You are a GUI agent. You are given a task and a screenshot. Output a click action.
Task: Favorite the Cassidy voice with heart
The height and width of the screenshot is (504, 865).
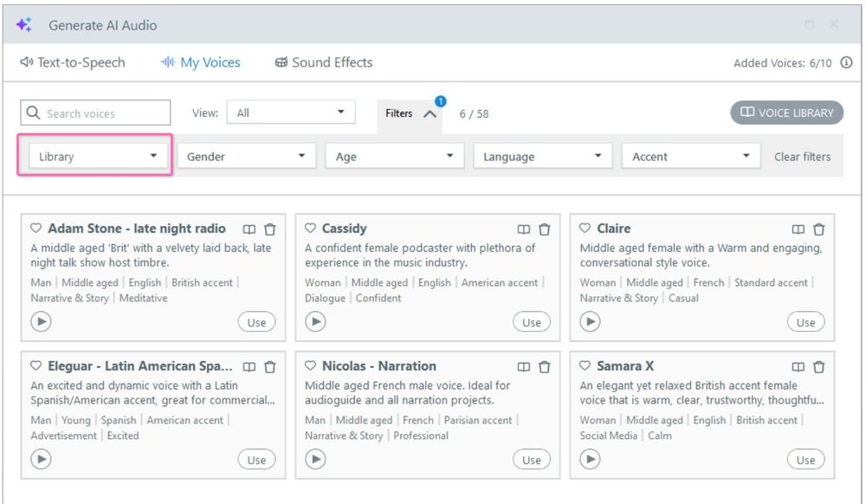click(311, 229)
